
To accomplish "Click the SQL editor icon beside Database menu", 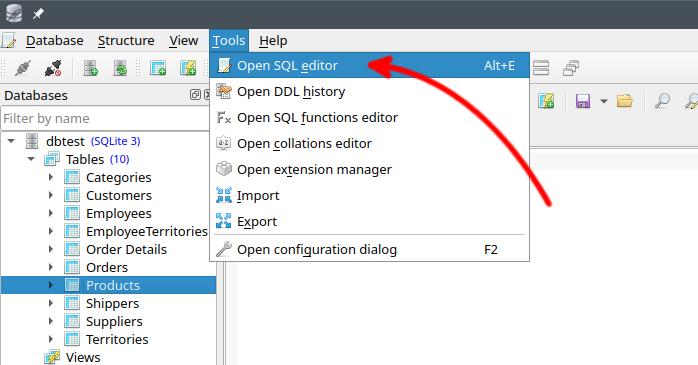I will (9, 41).
